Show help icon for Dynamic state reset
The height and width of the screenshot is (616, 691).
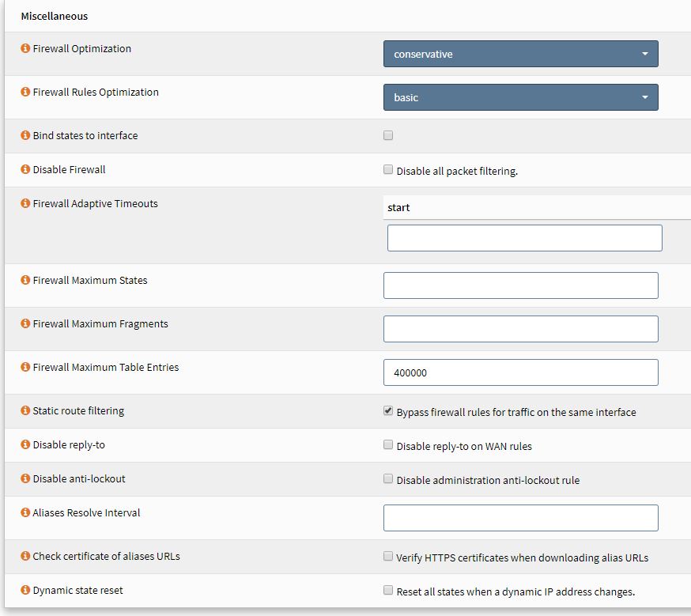pyautogui.click(x=25, y=590)
